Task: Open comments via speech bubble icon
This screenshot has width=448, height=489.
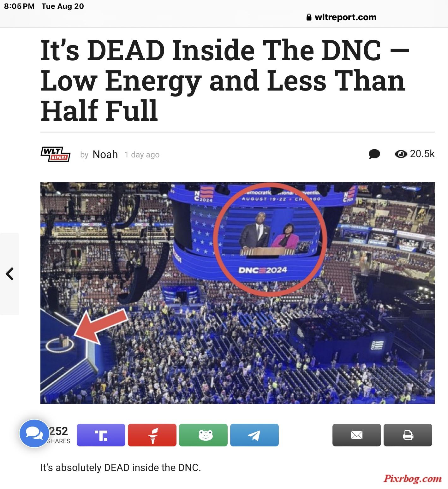Action: click(x=374, y=154)
